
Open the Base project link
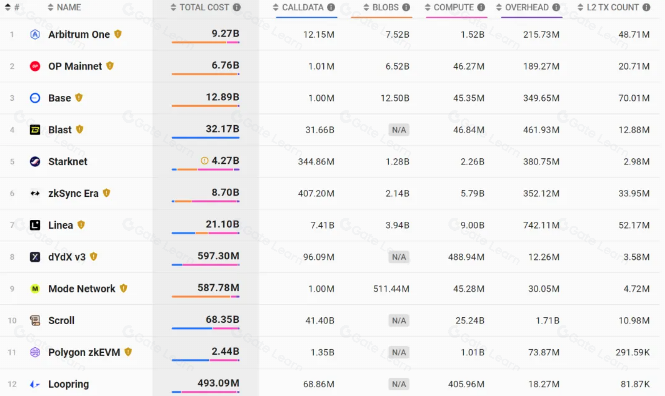pos(60,98)
